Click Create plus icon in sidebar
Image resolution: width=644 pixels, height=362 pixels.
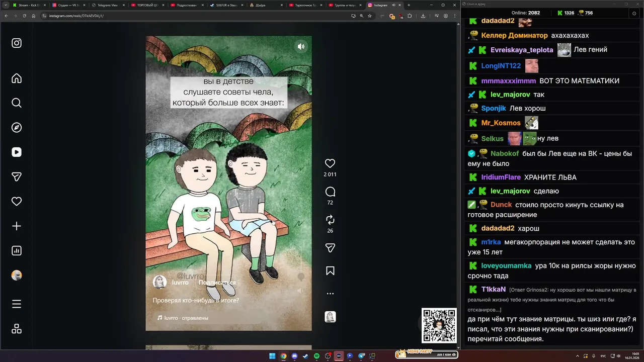tap(17, 226)
